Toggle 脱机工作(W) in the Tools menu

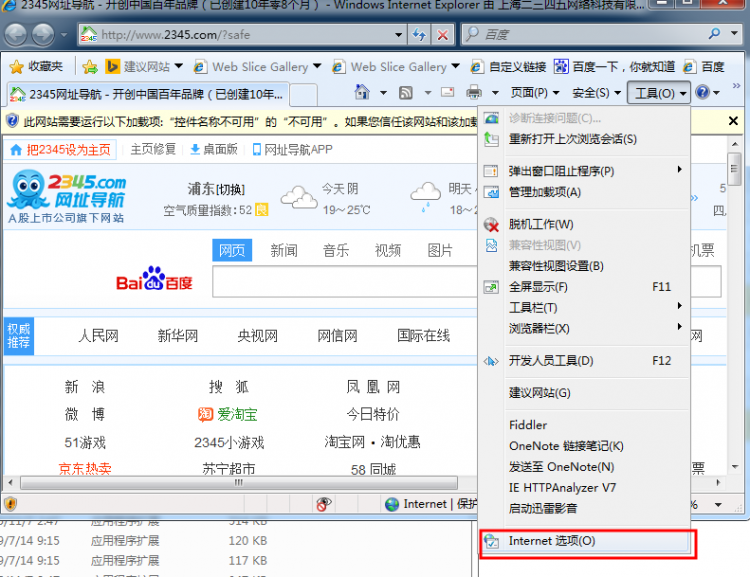click(585, 224)
